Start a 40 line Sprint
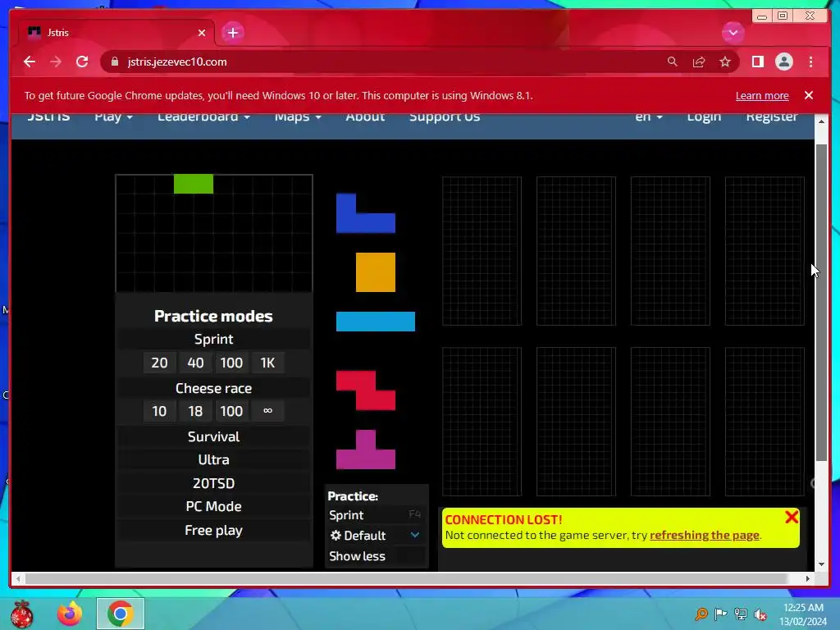This screenshot has height=630, width=840. point(195,363)
